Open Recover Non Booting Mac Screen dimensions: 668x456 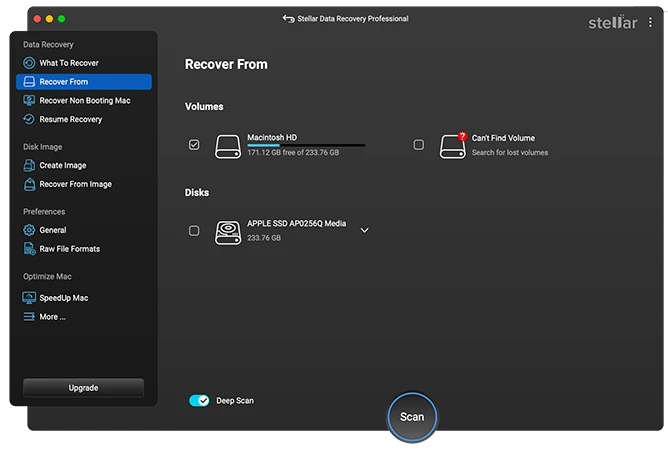click(84, 101)
